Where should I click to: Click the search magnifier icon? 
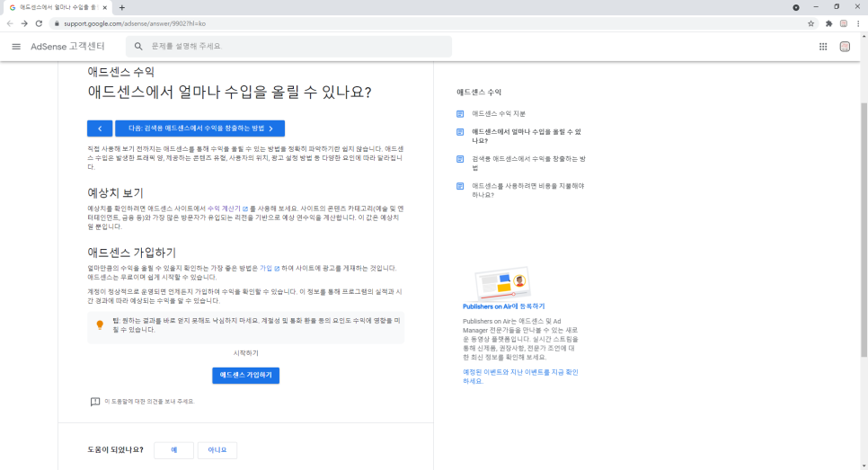138,47
